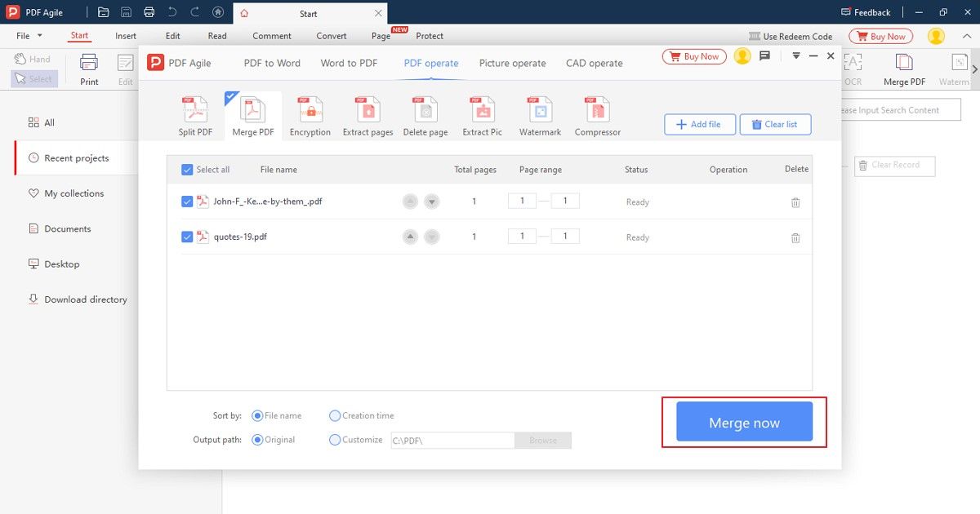
Task: Switch to the Word to PDF tab
Action: pos(349,63)
